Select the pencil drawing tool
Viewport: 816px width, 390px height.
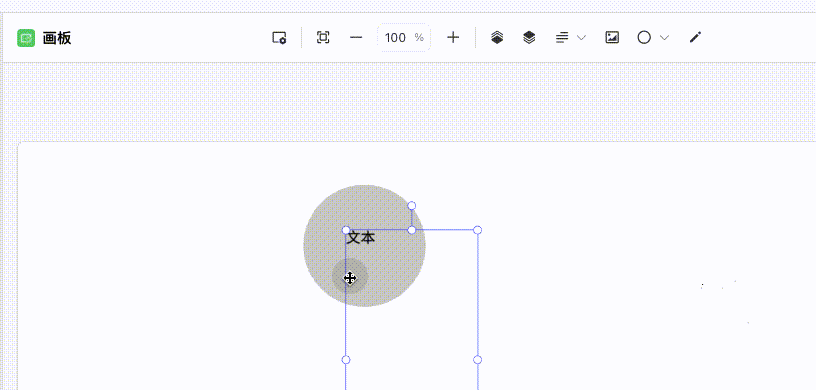(x=695, y=37)
